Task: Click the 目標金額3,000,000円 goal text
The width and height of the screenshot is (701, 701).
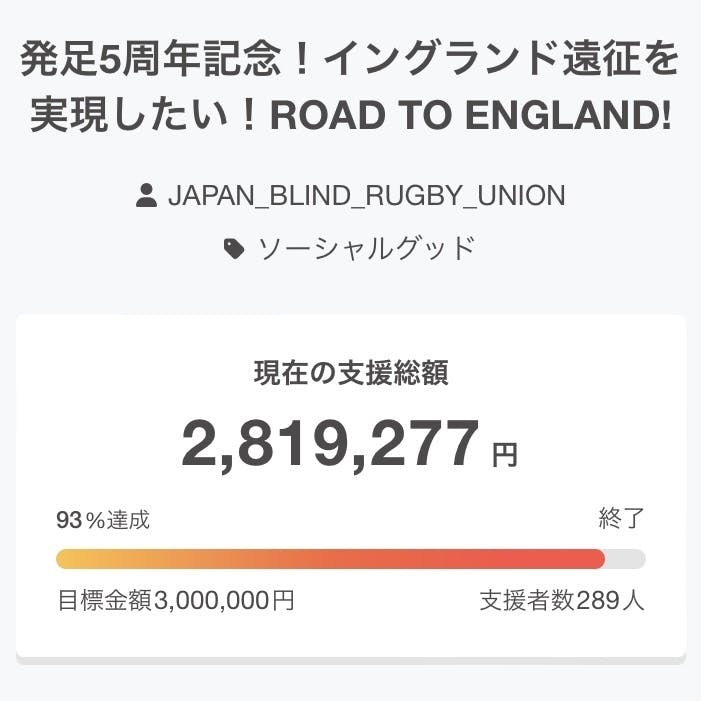Action: [176, 601]
